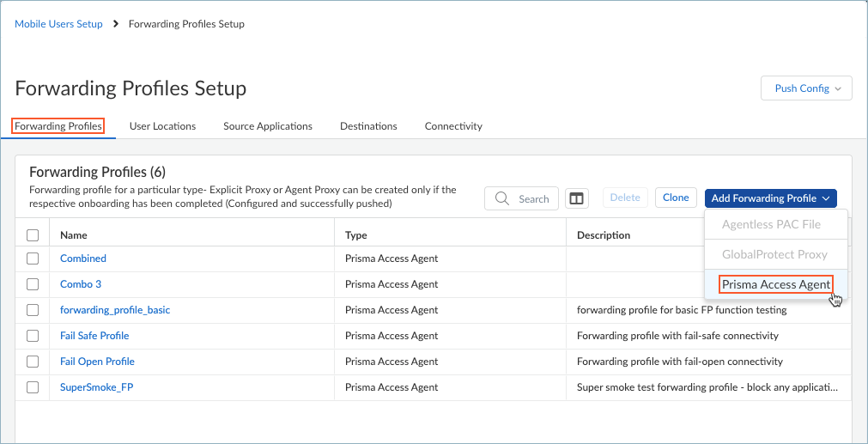Open the Fail Open Profile link

click(97, 362)
